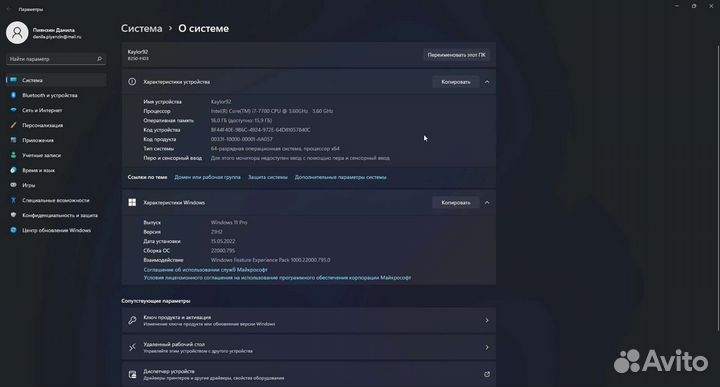Open Domain or workgroup link

tap(207, 177)
